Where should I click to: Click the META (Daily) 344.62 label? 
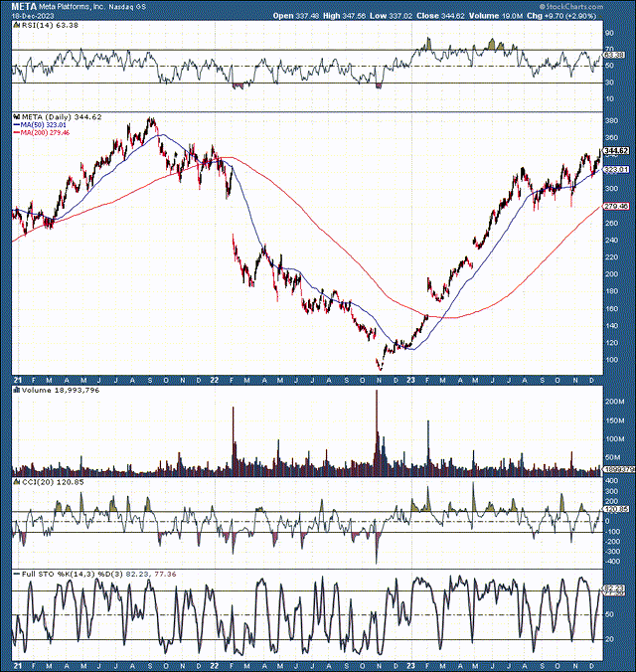point(62,117)
